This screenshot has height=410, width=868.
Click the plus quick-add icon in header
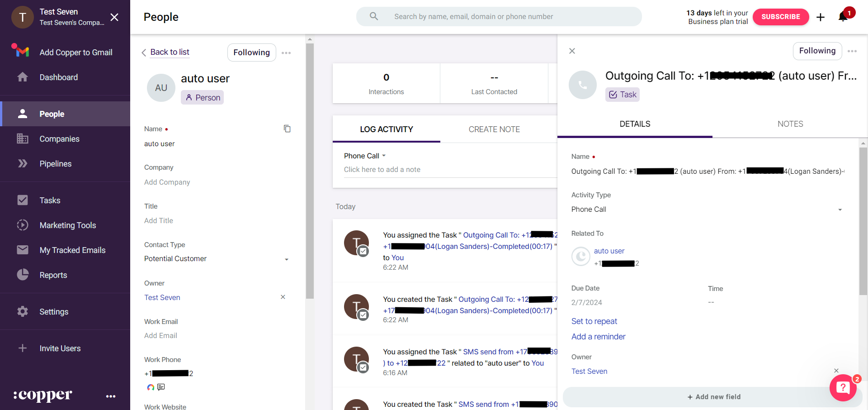click(x=821, y=17)
